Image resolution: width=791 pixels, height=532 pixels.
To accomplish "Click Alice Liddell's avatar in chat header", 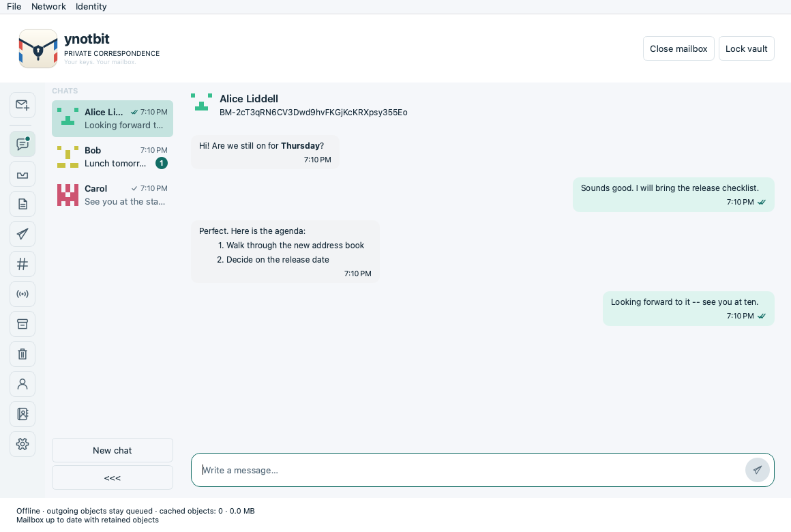I will (x=201, y=102).
